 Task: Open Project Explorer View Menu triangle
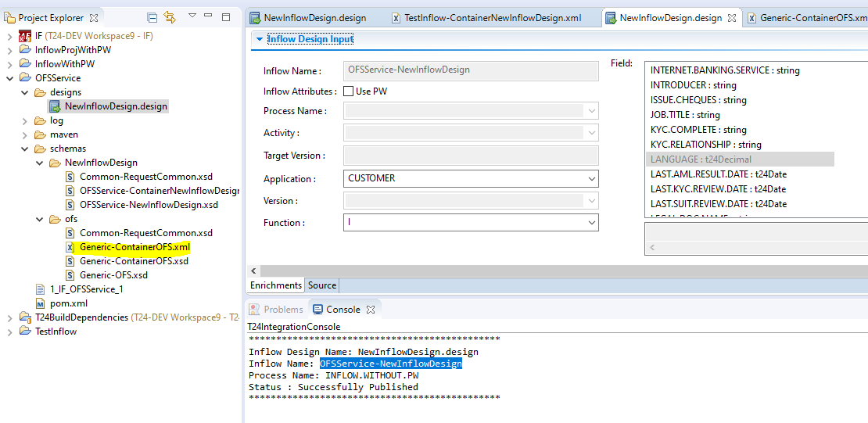click(x=192, y=16)
